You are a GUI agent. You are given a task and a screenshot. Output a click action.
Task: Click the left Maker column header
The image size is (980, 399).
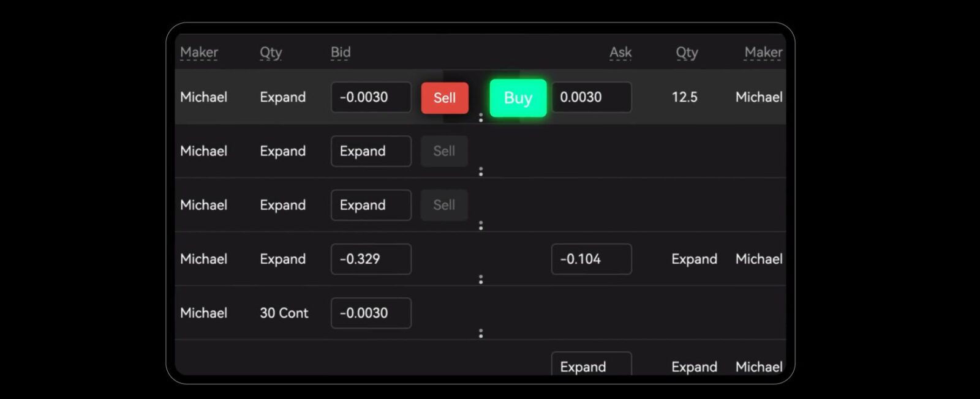point(199,53)
